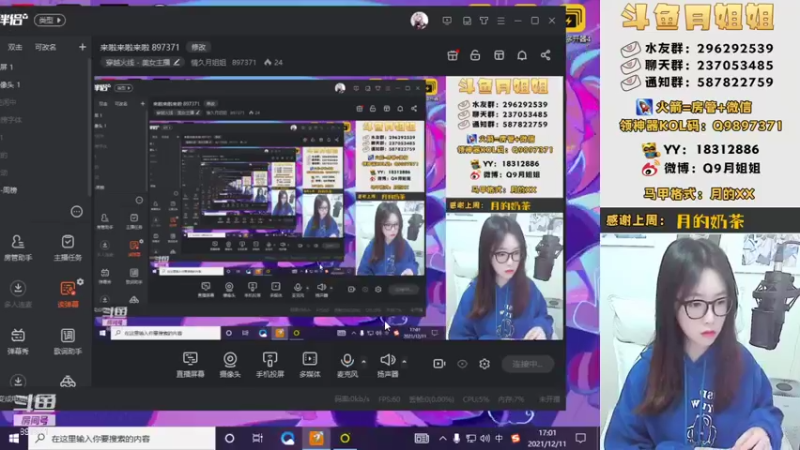This screenshot has width=800, height=450.
Task: Click the 连接中 start streaming button
Action: (x=528, y=364)
